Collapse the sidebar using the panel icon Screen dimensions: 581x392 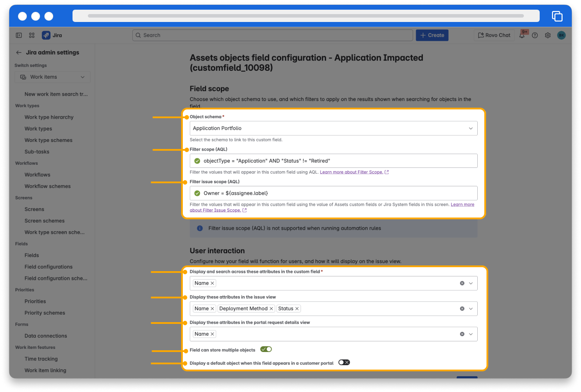19,35
